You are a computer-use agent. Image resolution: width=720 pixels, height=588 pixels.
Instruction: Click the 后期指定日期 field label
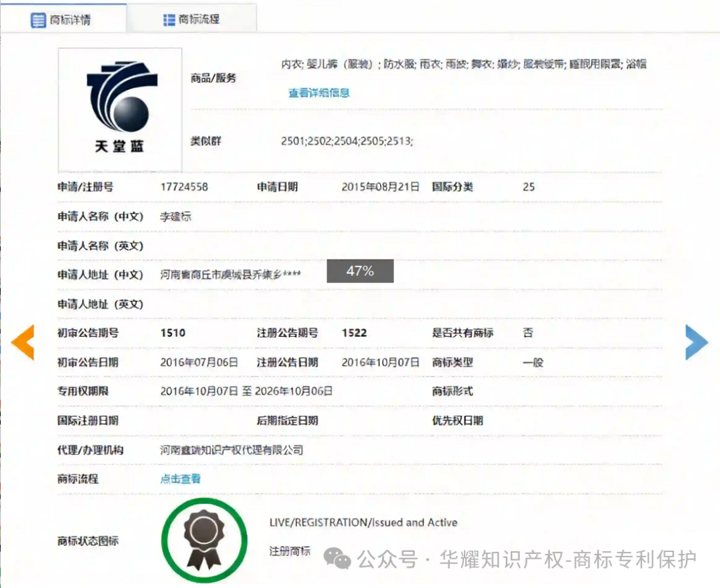click(287, 421)
